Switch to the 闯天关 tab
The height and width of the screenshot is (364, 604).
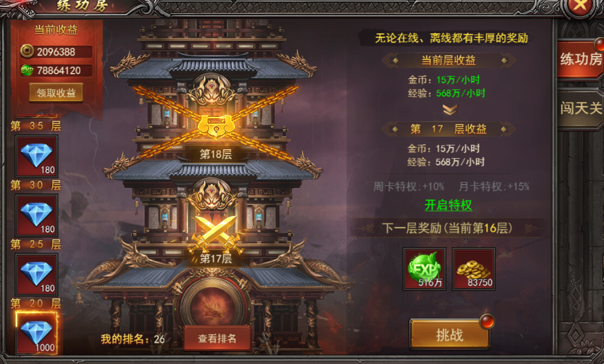pyautogui.click(x=580, y=108)
